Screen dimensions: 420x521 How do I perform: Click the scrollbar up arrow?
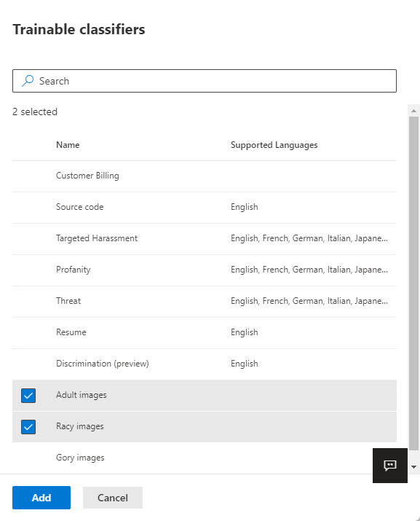413,111
